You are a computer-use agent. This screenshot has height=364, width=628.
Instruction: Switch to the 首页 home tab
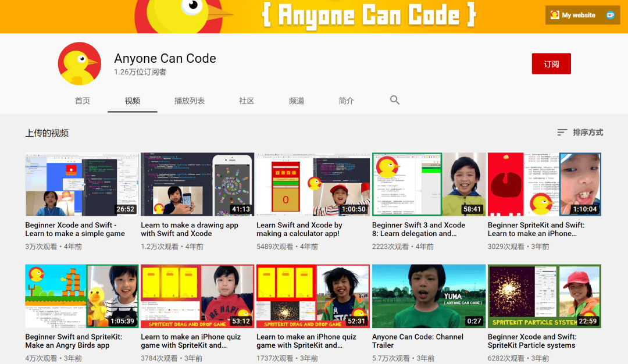click(x=83, y=101)
